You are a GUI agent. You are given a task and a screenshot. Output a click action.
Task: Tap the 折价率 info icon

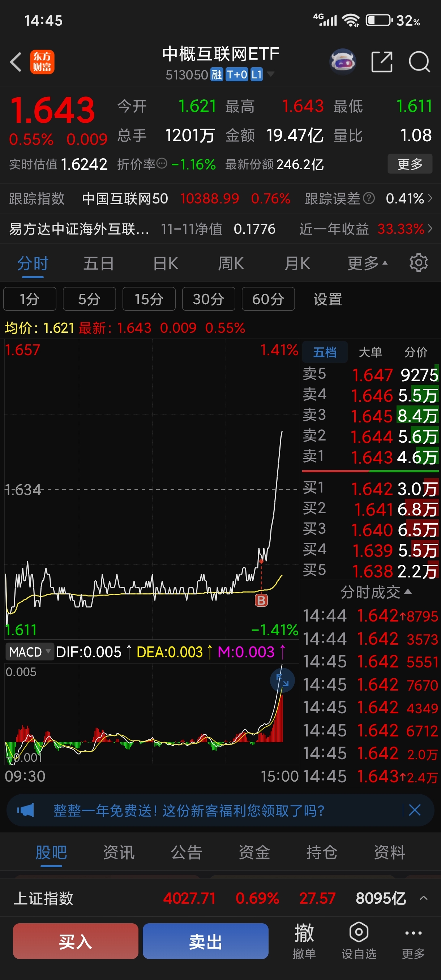tap(162, 164)
